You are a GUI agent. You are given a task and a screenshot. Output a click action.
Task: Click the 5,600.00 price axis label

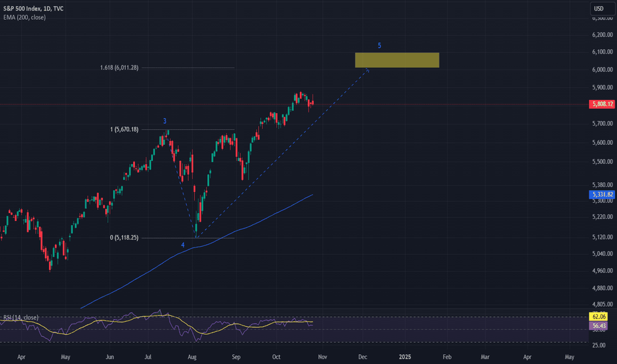click(602, 142)
